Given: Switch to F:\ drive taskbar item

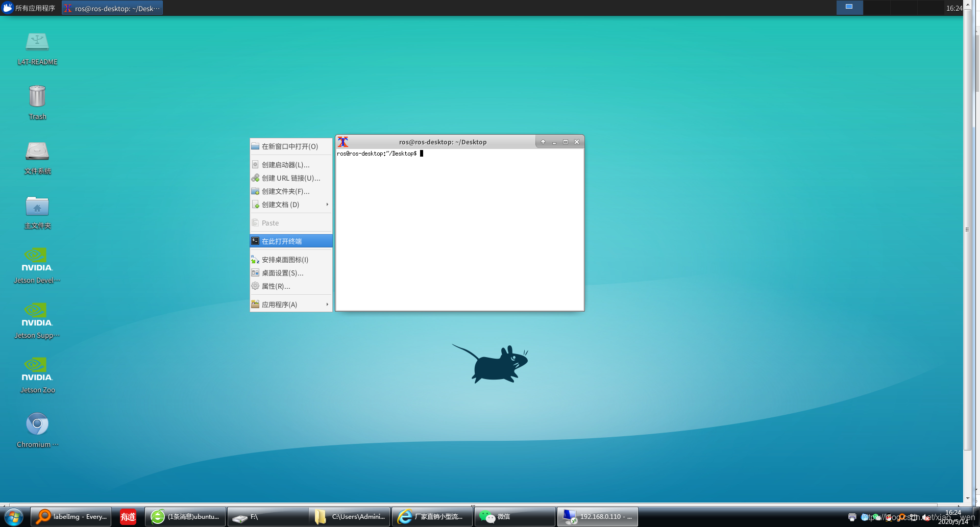Looking at the screenshot, I should (268, 517).
